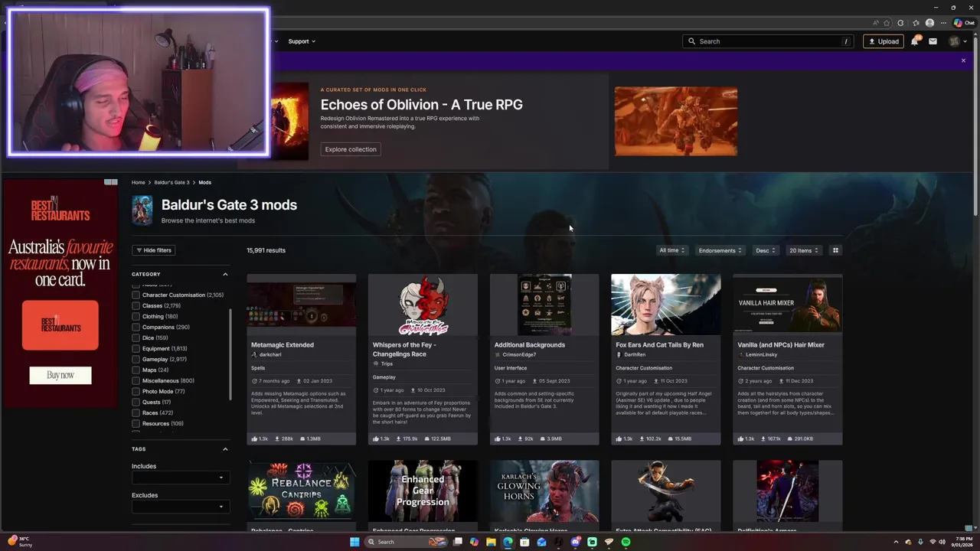Click the Copilot Chat icon in Edge

click(963, 23)
